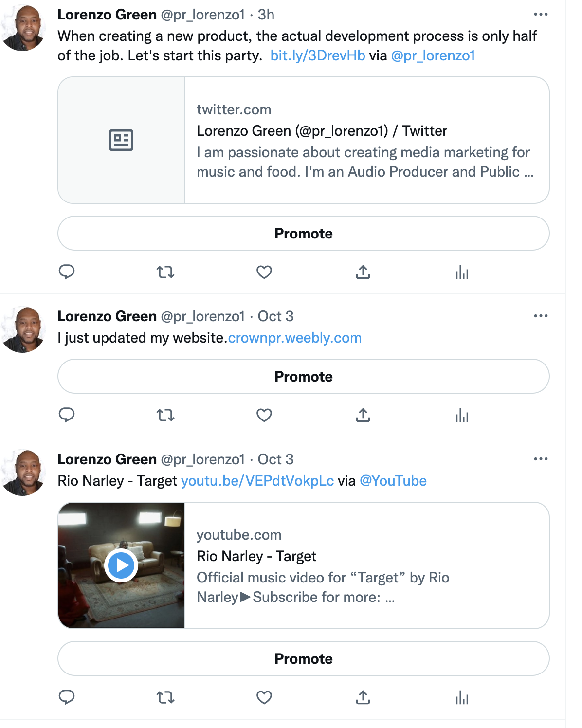Share the new product development tweet
Screen dimensions: 582x728
(x=363, y=272)
